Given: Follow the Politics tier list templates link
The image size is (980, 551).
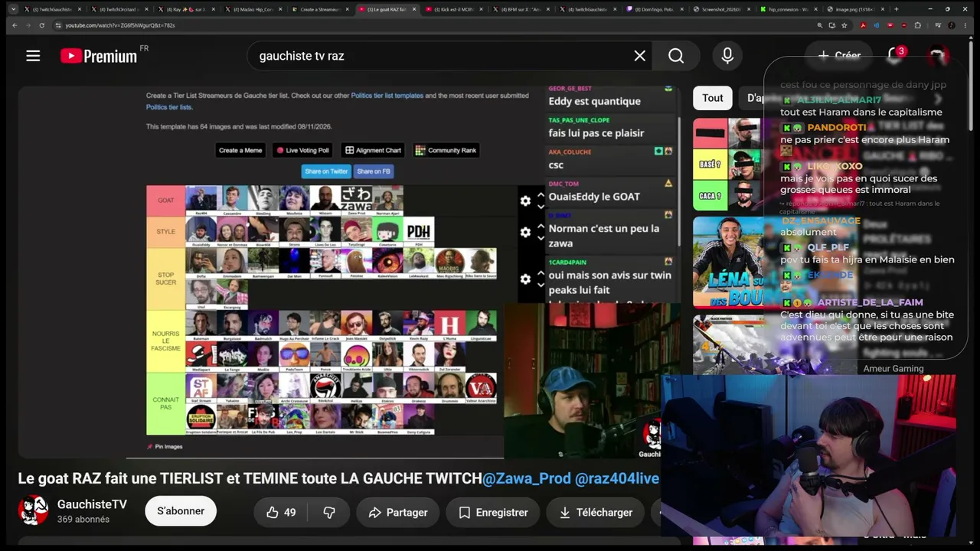Looking at the screenshot, I should click(x=387, y=96).
